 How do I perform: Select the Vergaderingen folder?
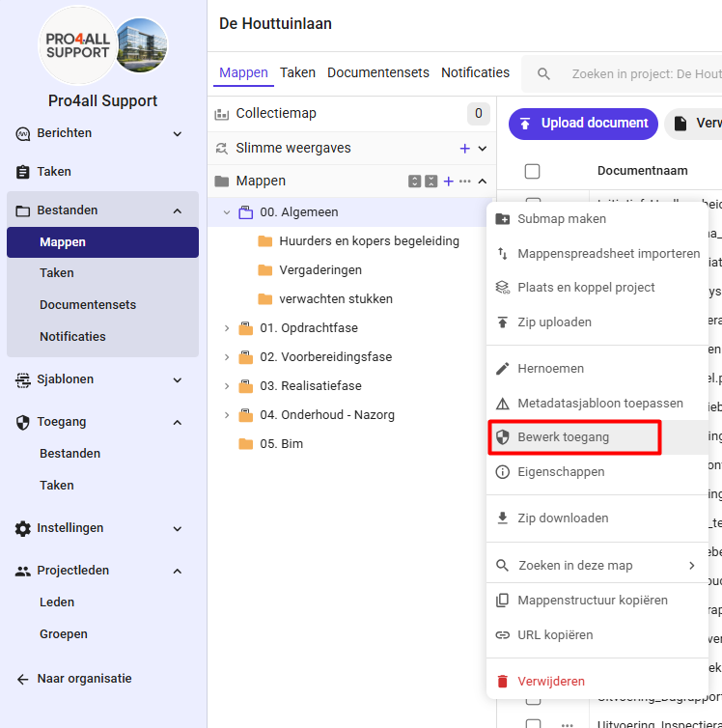(320, 270)
